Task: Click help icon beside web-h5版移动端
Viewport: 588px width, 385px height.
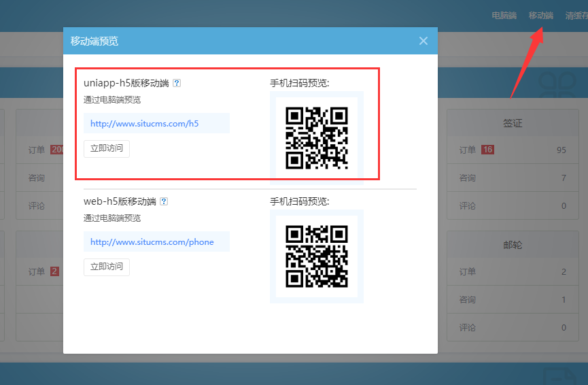Action: (164, 201)
